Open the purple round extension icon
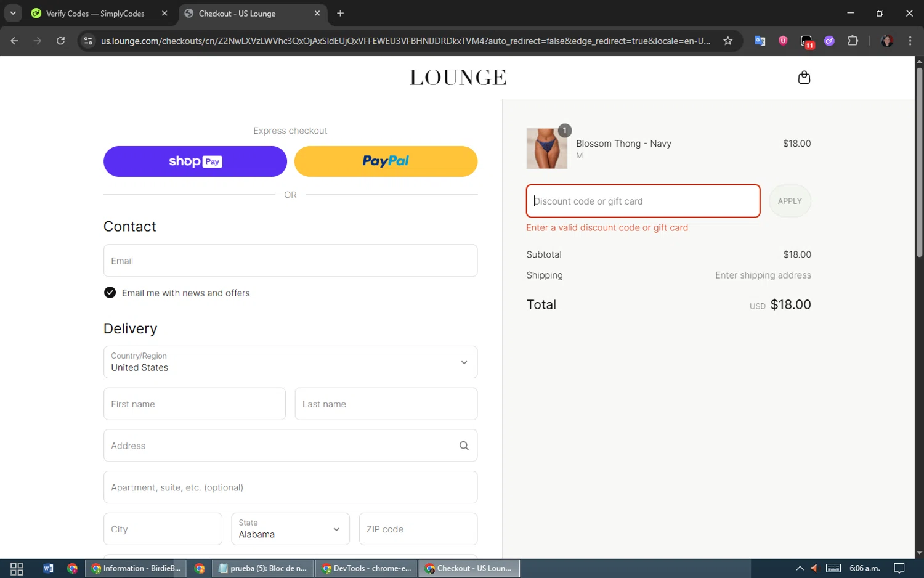 830,41
